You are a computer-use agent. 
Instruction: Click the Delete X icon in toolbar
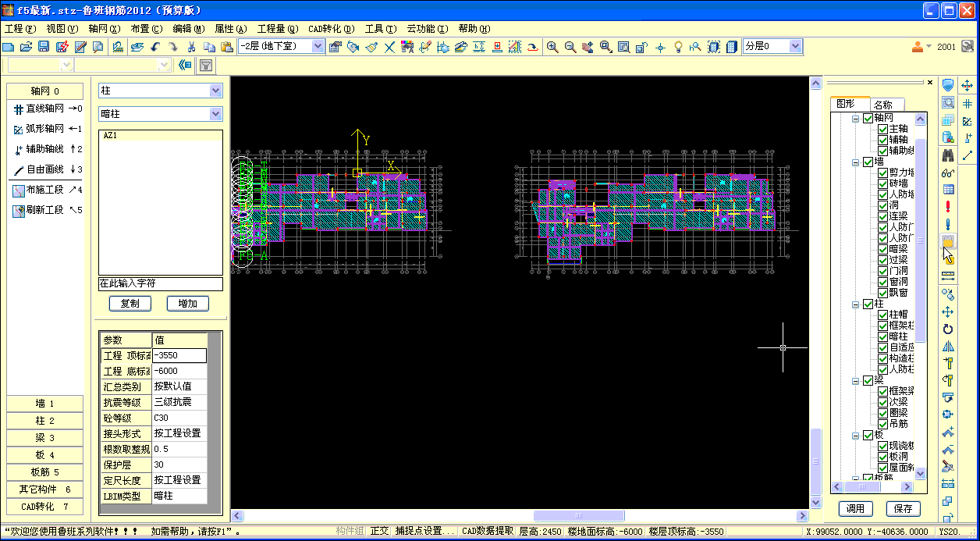[389, 47]
